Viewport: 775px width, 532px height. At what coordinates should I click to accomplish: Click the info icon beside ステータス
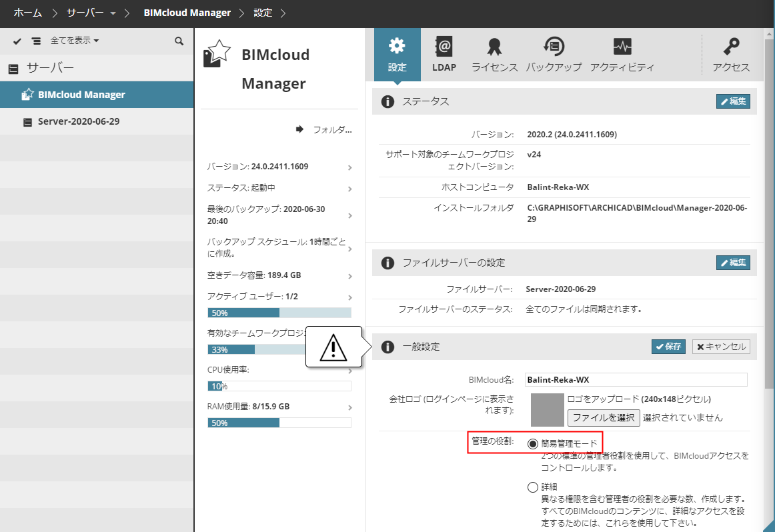(387, 102)
